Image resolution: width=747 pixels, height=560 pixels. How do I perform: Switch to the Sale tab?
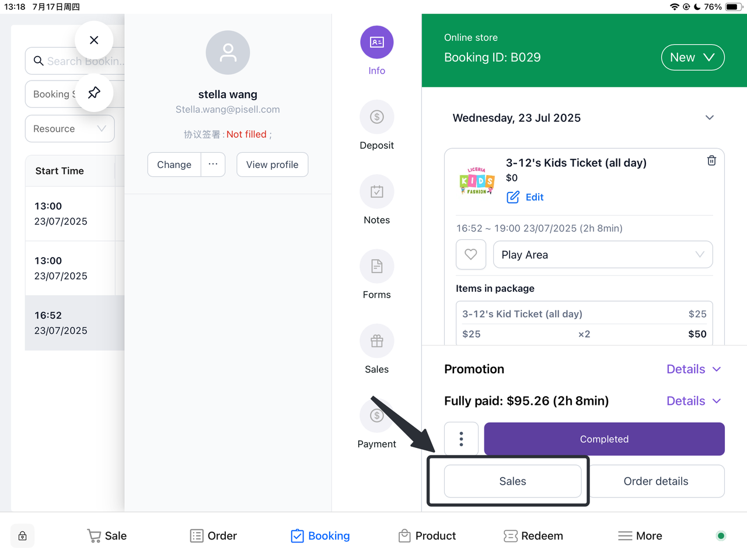tap(107, 536)
